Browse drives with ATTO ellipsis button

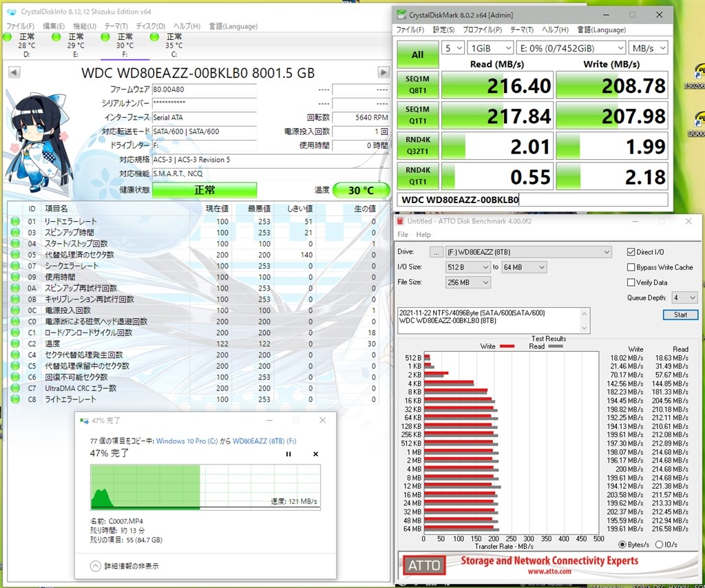click(436, 252)
